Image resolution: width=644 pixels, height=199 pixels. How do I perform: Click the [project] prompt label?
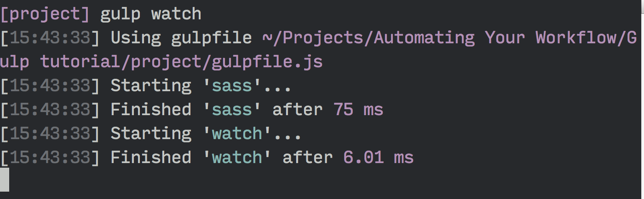[45, 14]
